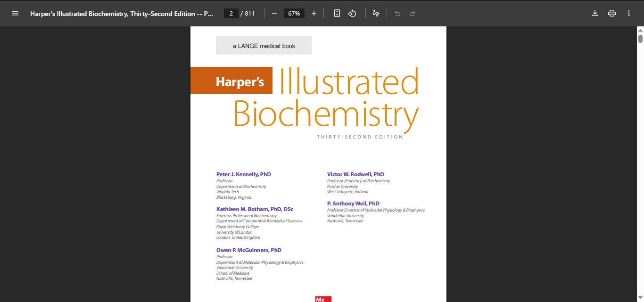Click the 'a LANGE medical book' banner
The height and width of the screenshot is (302, 644).
click(x=264, y=46)
